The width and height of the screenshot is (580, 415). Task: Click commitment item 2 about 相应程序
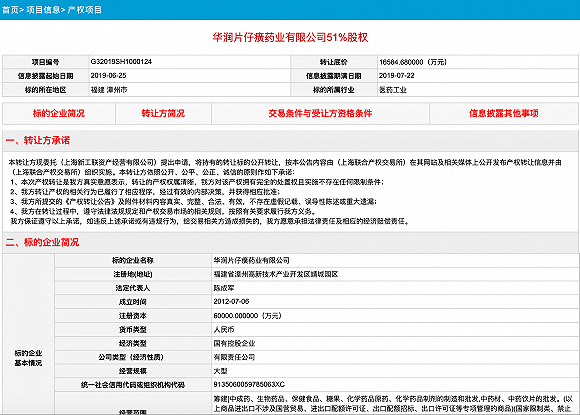tap(145, 192)
